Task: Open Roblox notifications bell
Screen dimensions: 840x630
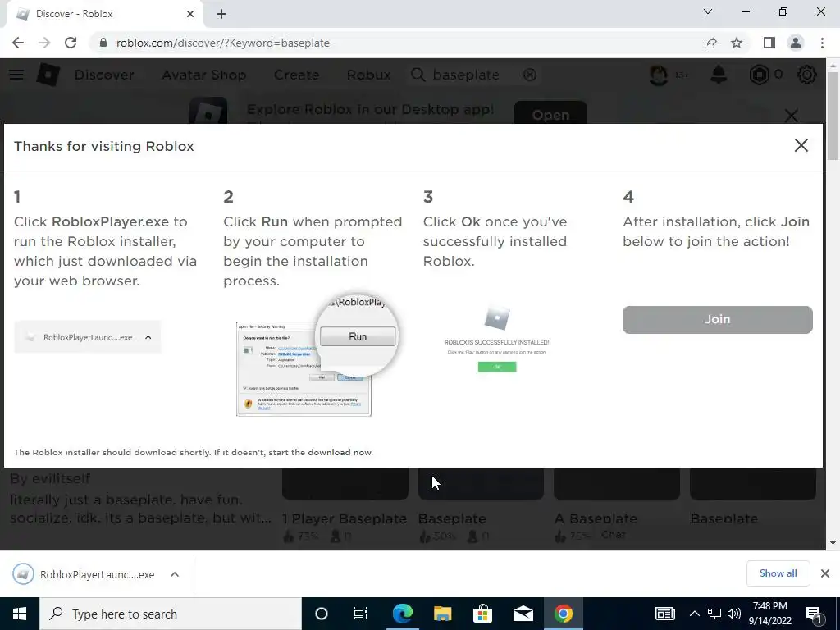Action: [x=719, y=75]
